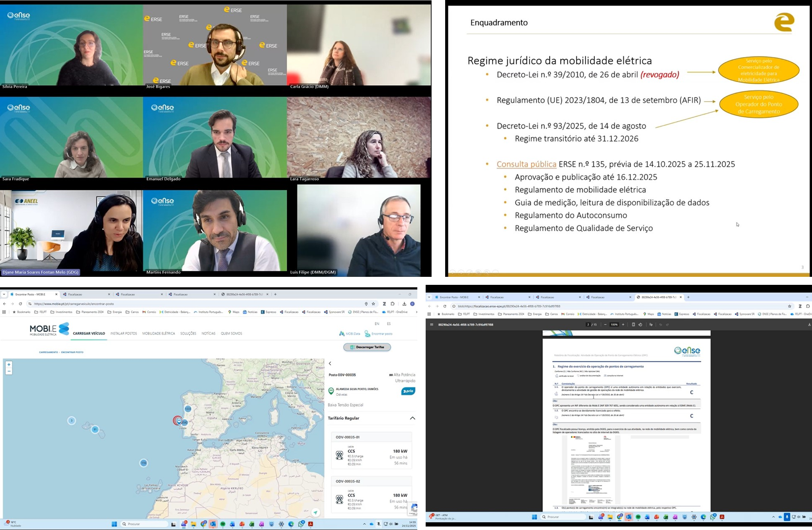Open the Instalar Postos menu
This screenshot has height=530, width=812.
click(124, 333)
